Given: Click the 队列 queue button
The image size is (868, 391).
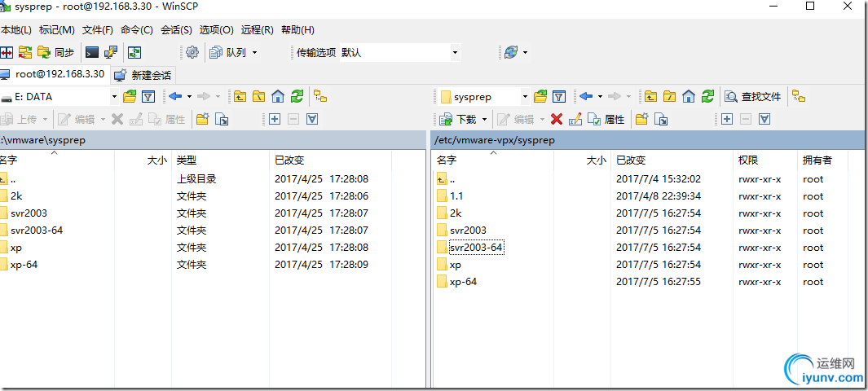Looking at the screenshot, I should (x=228, y=52).
